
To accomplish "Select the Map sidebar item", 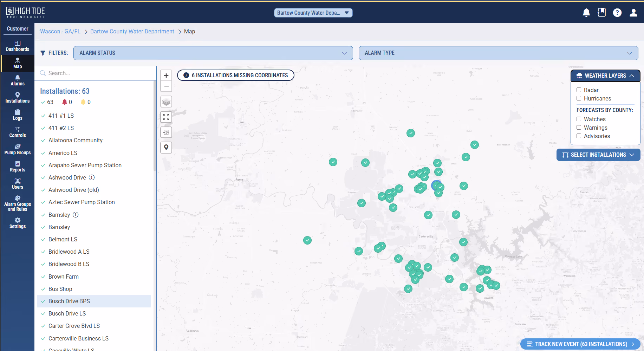I will pyautogui.click(x=18, y=63).
